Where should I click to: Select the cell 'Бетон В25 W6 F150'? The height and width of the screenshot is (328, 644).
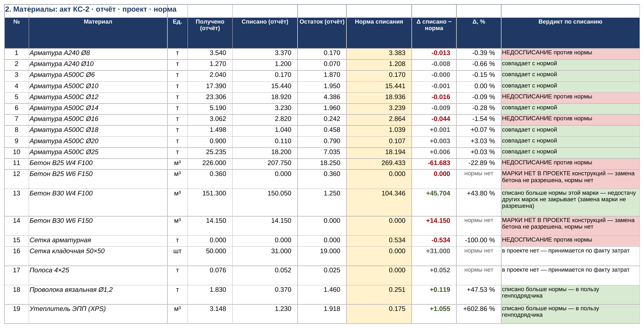click(x=98, y=179)
